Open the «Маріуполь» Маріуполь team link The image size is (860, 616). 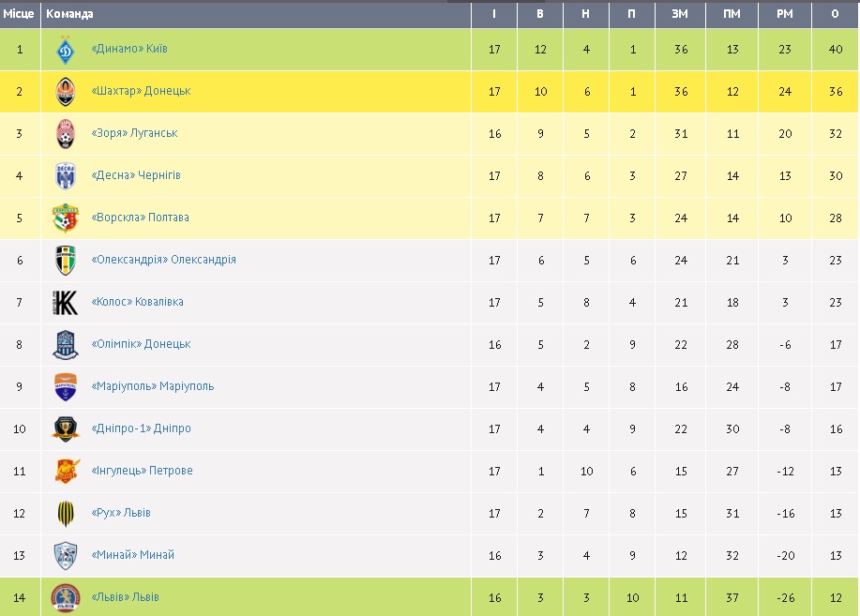[x=153, y=386]
